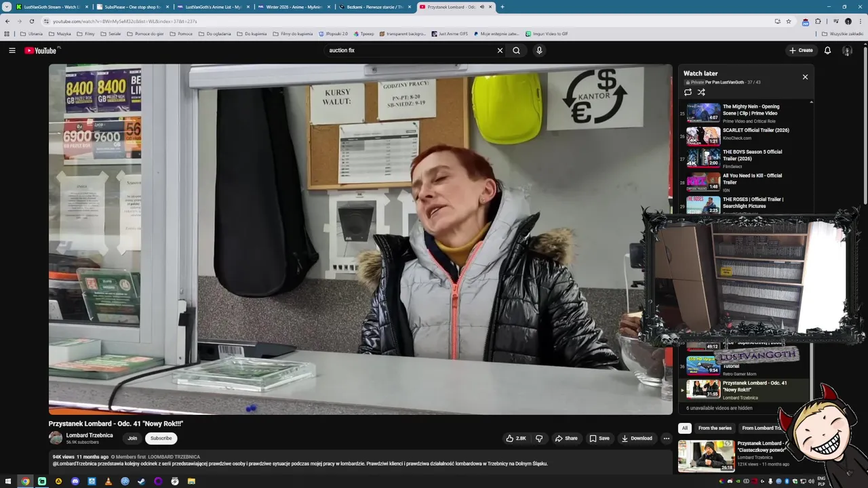Open the YouTube hamburger guide menu
The width and height of the screenshot is (868, 488).
tap(12, 50)
